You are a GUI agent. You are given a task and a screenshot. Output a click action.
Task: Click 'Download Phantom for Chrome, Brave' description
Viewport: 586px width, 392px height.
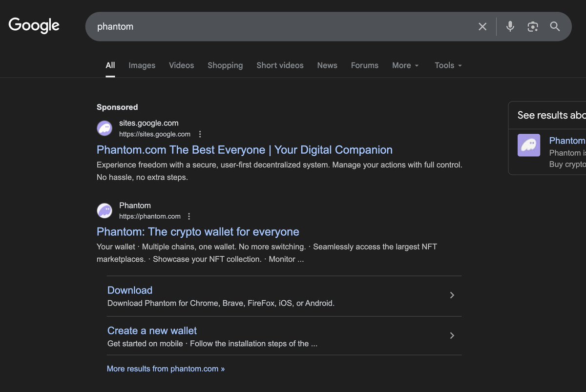tap(221, 303)
